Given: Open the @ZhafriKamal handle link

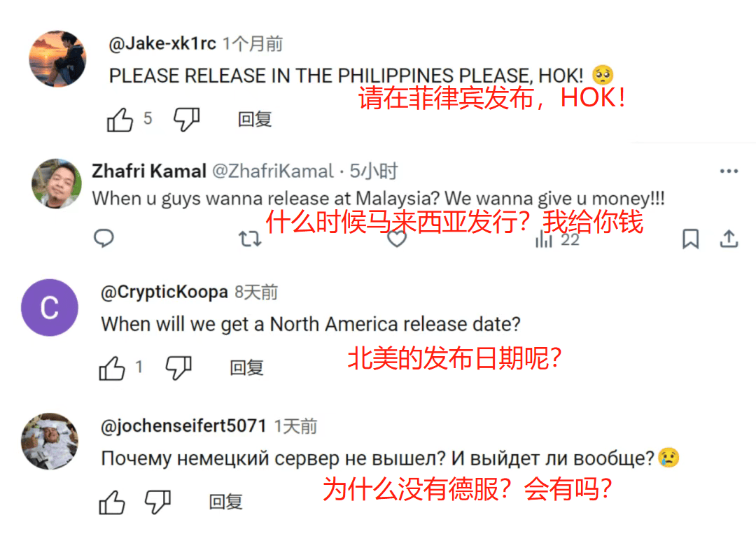Looking at the screenshot, I should 273,171.
